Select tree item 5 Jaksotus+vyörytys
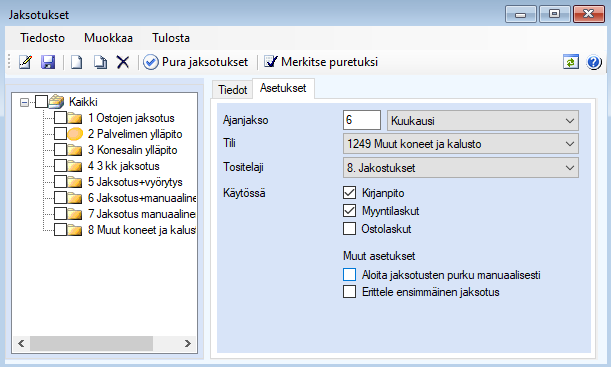 click(x=135, y=182)
